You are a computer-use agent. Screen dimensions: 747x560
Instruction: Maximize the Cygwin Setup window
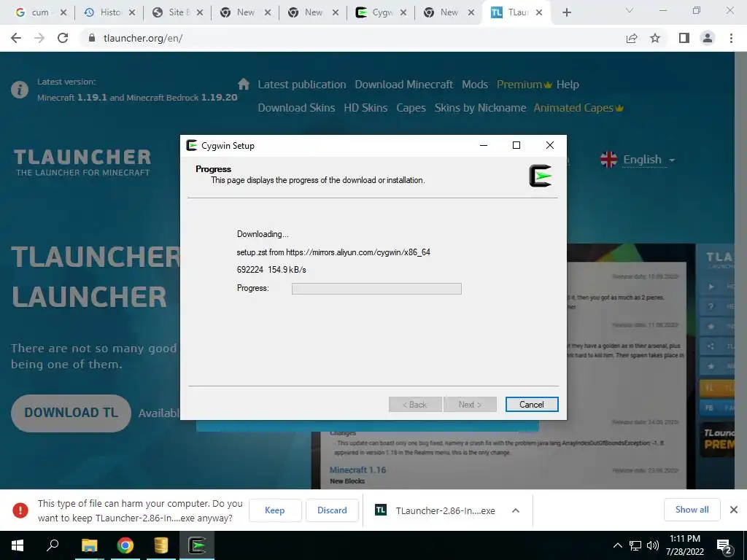pyautogui.click(x=516, y=145)
